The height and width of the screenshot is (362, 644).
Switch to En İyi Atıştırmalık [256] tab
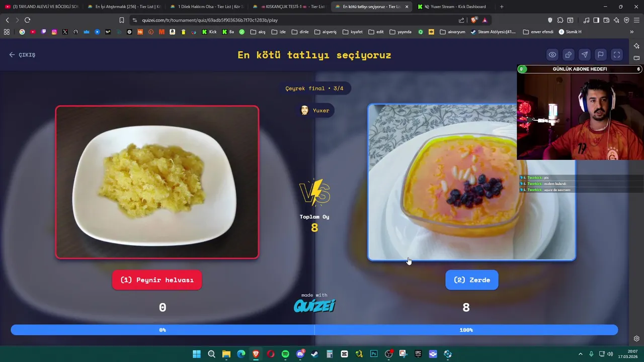(x=124, y=7)
